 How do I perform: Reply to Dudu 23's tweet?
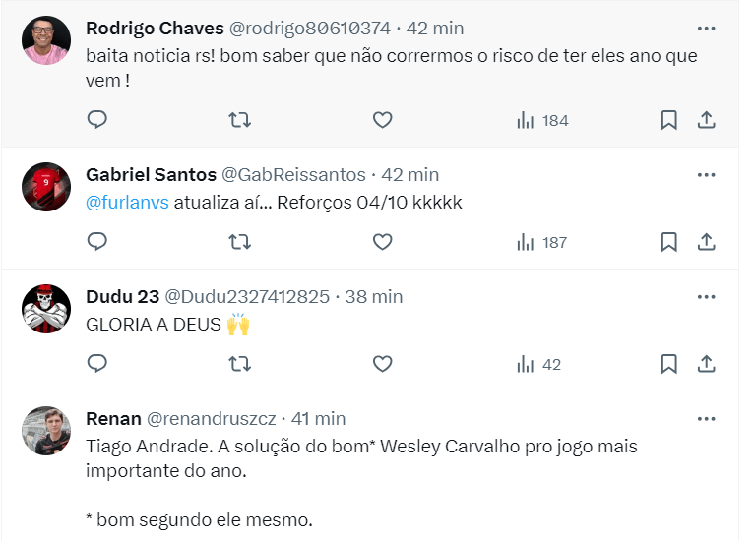[96, 364]
